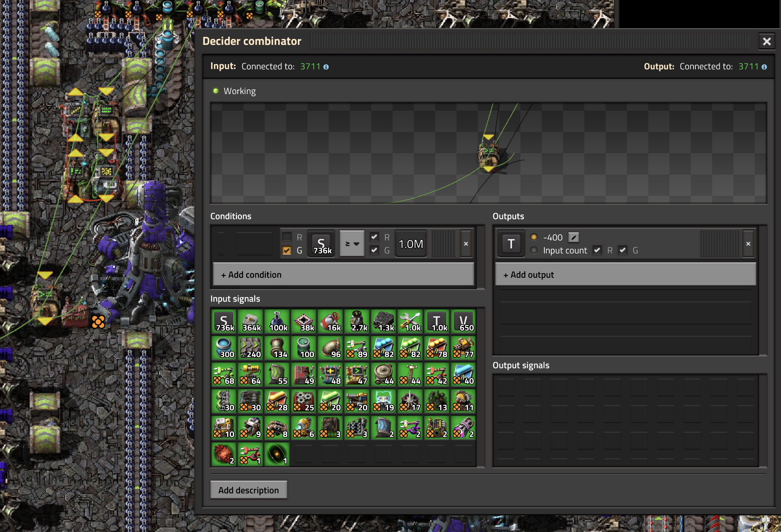The image size is (781, 532).
Task: Click the power pole tower signal at 44
Action: (410, 375)
